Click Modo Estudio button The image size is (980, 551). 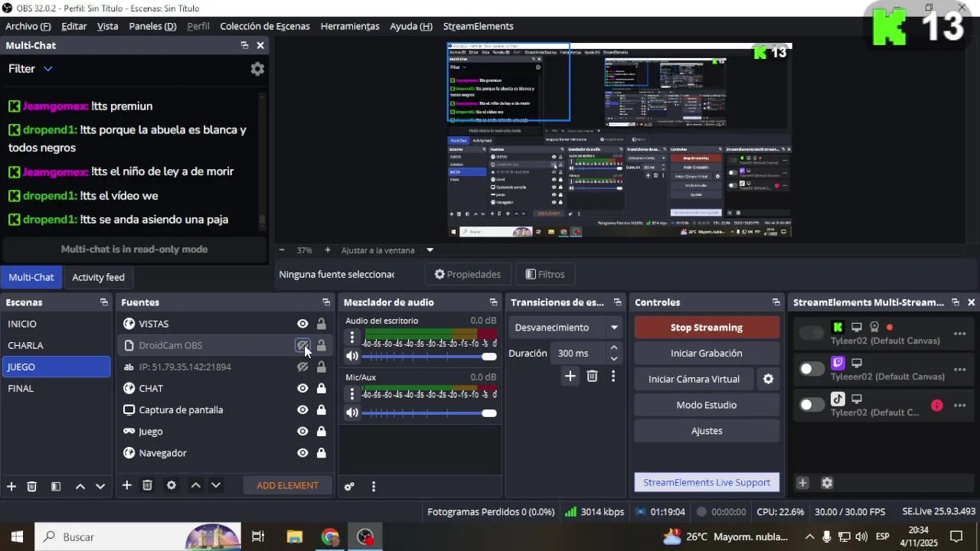[x=707, y=405]
